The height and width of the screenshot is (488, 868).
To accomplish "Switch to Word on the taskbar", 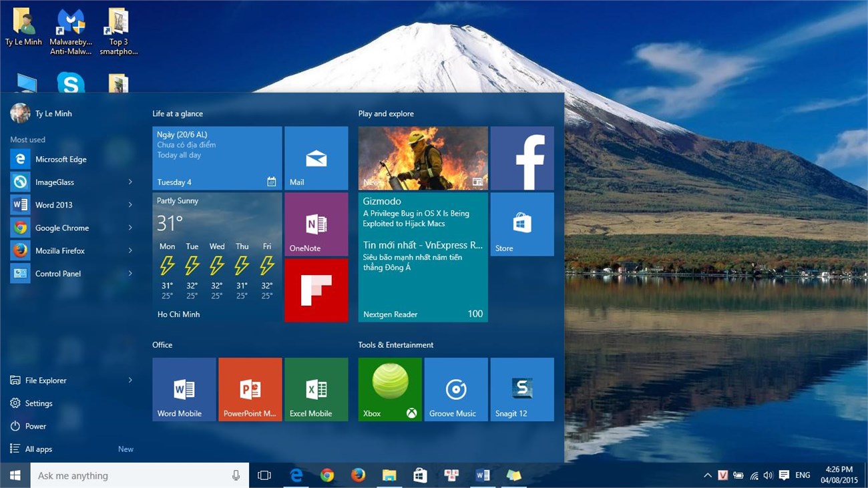I will [x=482, y=475].
